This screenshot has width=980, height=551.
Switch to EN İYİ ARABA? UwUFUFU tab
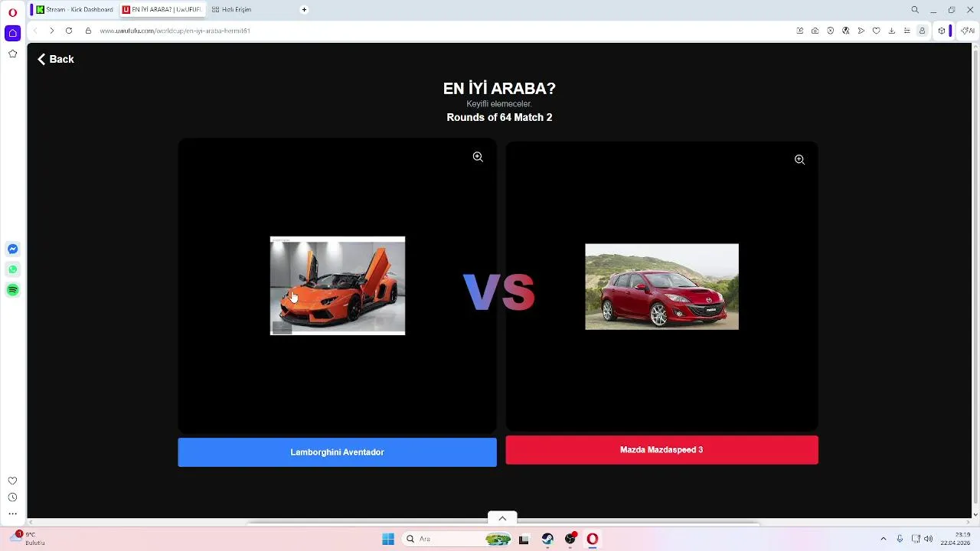pos(162,10)
